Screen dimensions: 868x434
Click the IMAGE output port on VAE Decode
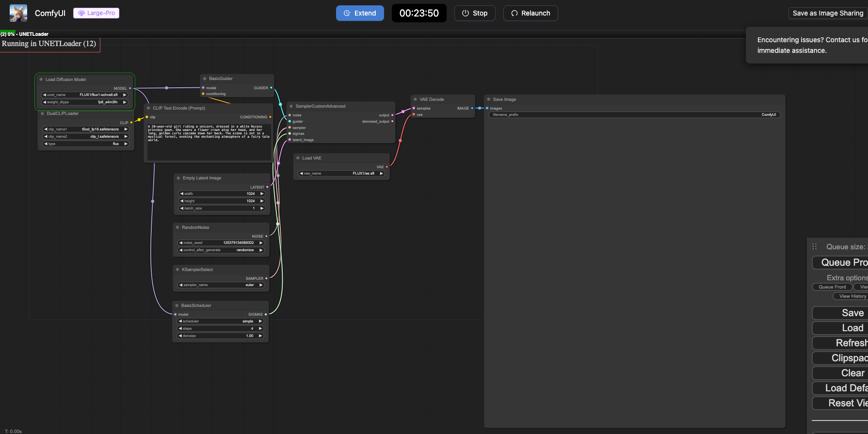pos(472,108)
